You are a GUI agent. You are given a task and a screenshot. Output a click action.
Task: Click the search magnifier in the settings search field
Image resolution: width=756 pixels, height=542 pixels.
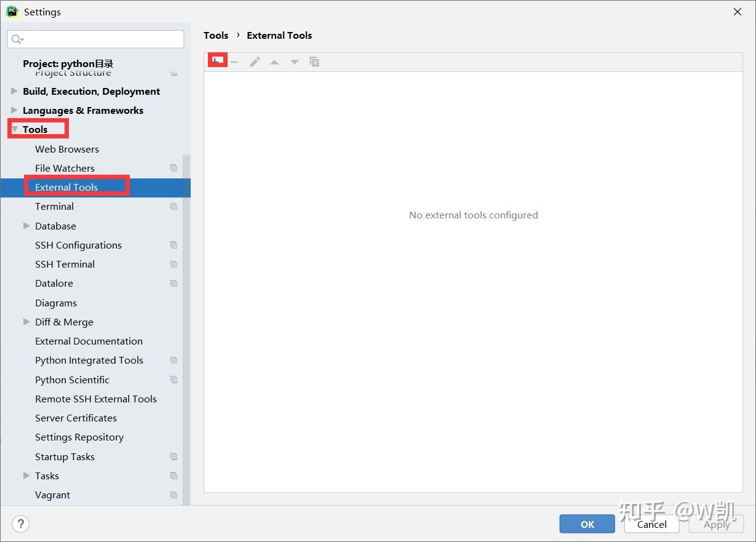click(17, 39)
